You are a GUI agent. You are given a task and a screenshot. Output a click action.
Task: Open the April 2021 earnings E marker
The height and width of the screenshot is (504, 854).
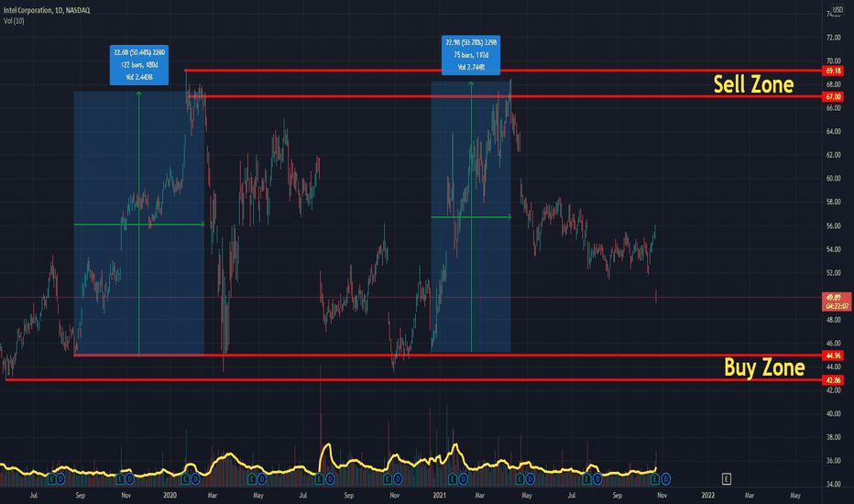point(520,479)
